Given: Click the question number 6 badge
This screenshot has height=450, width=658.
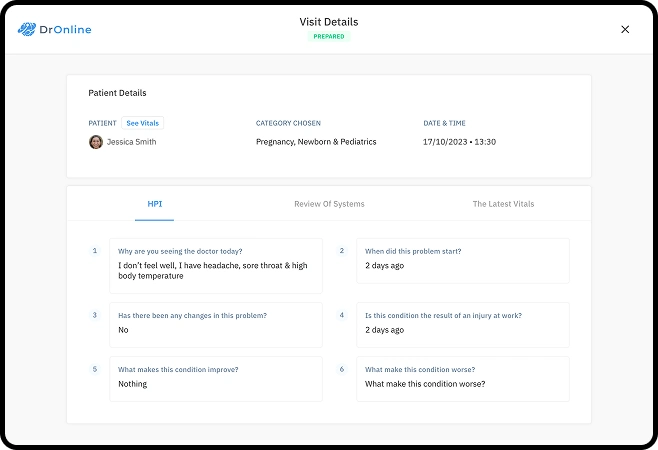Looking at the screenshot, I should [x=342, y=369].
